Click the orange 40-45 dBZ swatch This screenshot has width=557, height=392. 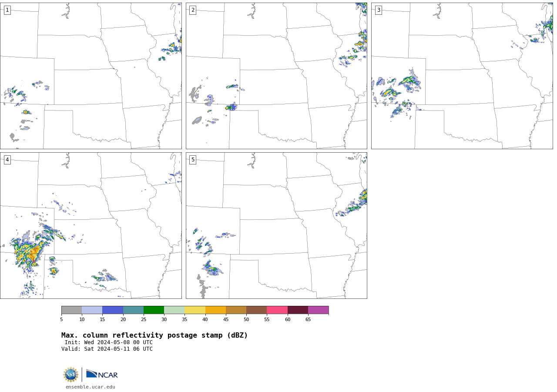pos(215,310)
